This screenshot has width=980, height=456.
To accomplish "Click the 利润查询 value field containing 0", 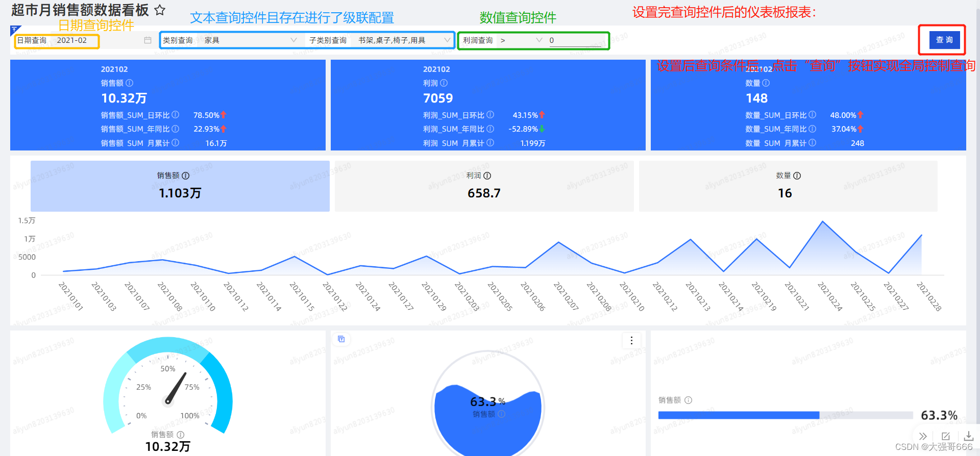I will (x=577, y=40).
